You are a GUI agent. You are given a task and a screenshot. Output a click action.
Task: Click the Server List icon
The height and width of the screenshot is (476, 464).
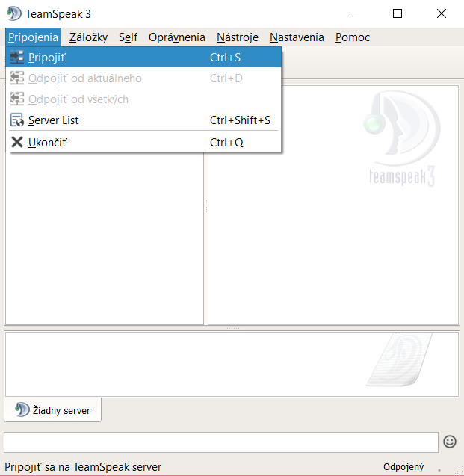17,120
